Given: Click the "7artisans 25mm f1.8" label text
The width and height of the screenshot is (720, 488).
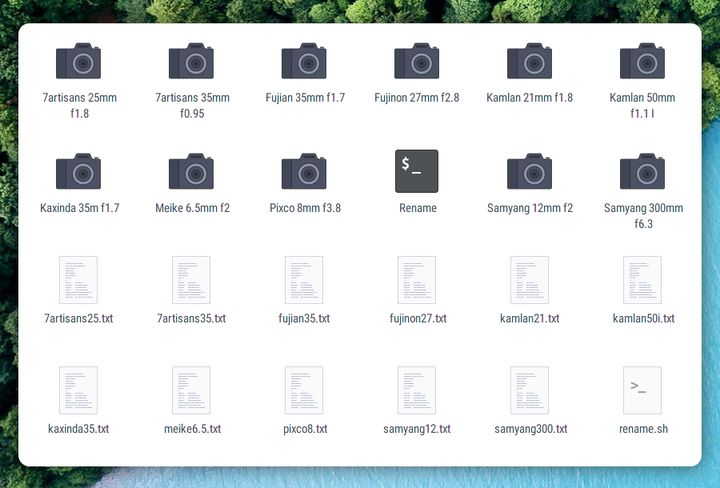Looking at the screenshot, I should pos(79,106).
